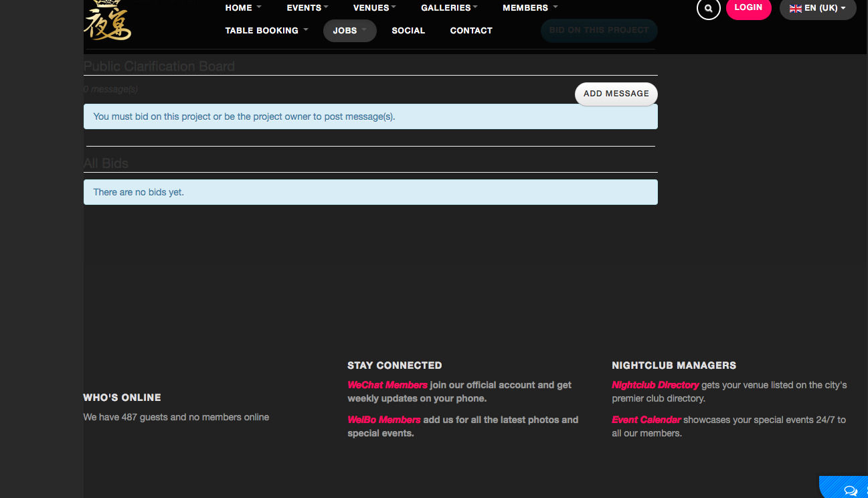Follow the WeChat Members link
868x498 pixels.
[387, 385]
